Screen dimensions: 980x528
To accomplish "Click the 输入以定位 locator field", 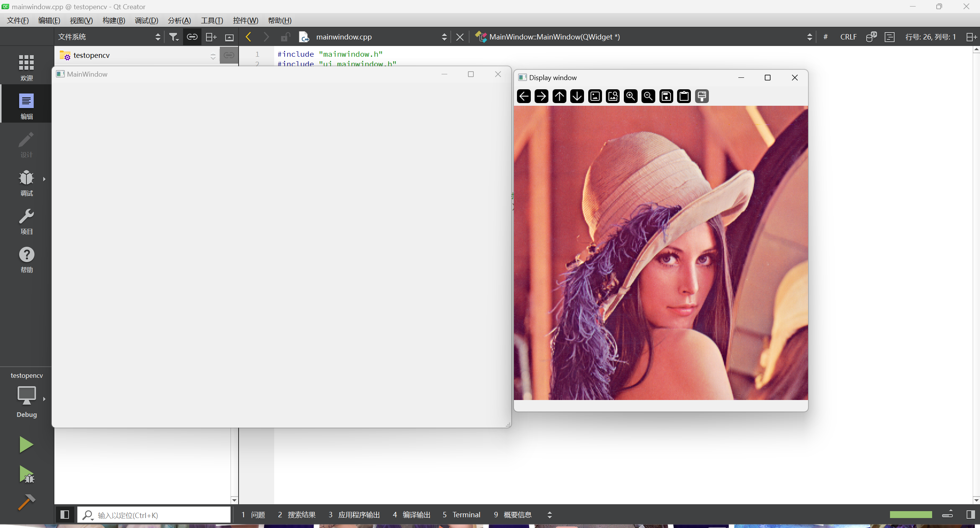I will point(153,515).
